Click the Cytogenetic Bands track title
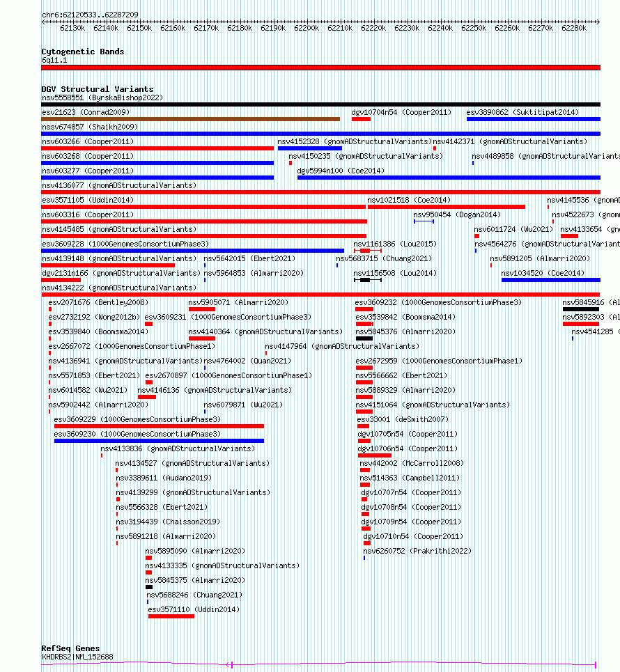 click(83, 52)
